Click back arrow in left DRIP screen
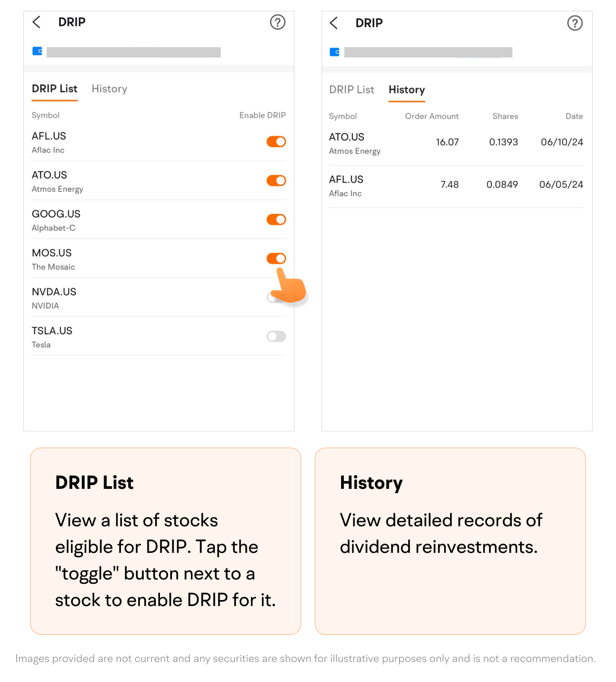 point(36,22)
